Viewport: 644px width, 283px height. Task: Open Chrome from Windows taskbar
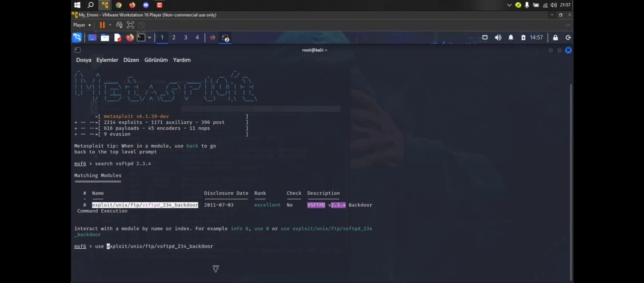pyautogui.click(x=118, y=5)
